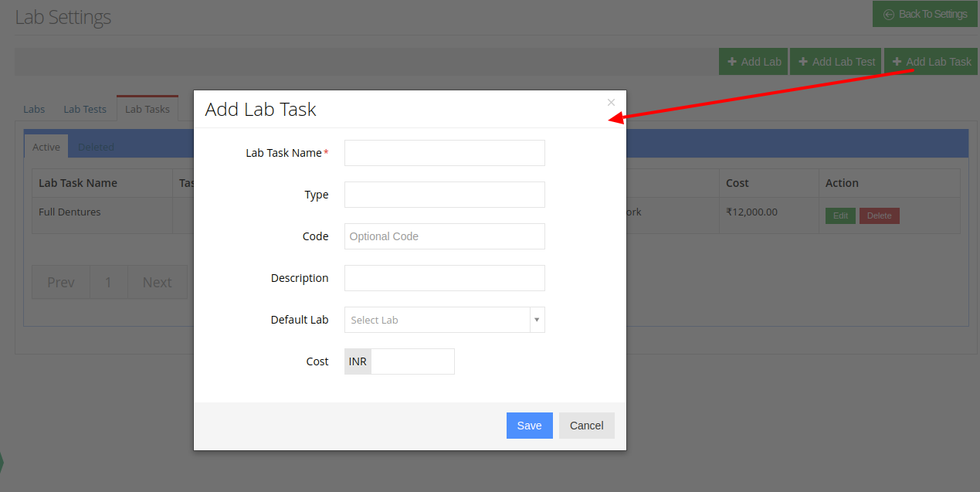The width and height of the screenshot is (980, 492).
Task: Click the Add Lab Test button
Action: [x=836, y=62]
